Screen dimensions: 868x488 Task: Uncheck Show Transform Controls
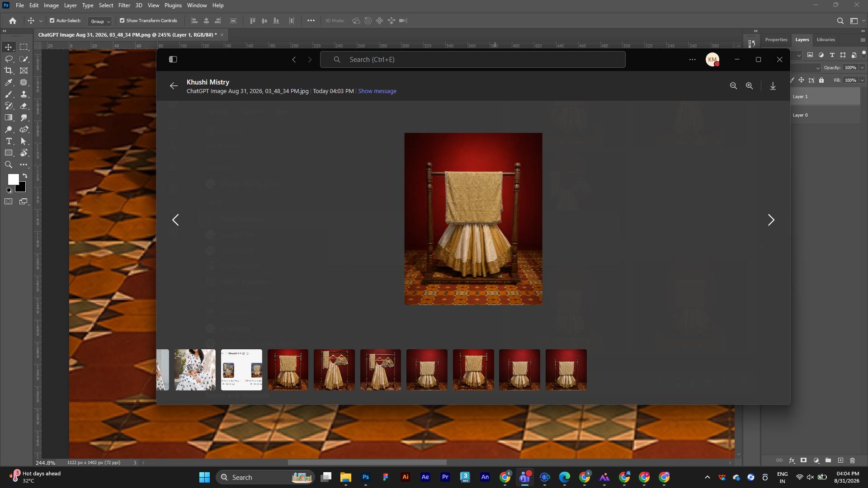click(122, 21)
